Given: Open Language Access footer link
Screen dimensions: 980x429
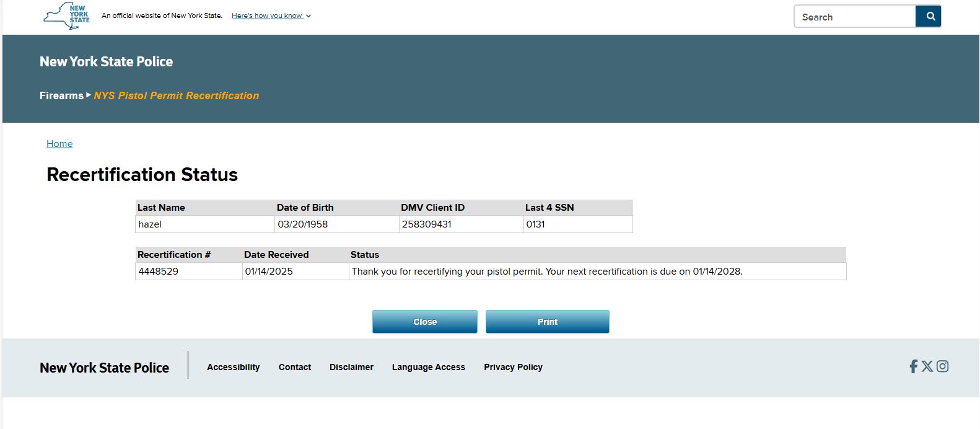Looking at the screenshot, I should click(429, 367).
